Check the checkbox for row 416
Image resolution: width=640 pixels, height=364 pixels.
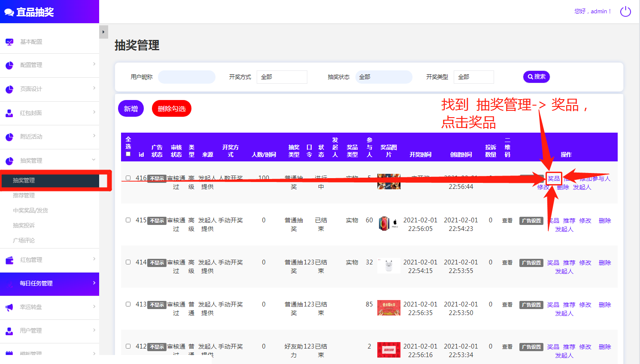pos(128,178)
